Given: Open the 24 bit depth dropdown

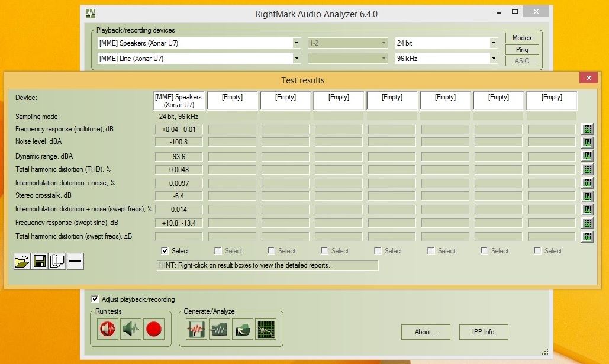Looking at the screenshot, I should 494,43.
